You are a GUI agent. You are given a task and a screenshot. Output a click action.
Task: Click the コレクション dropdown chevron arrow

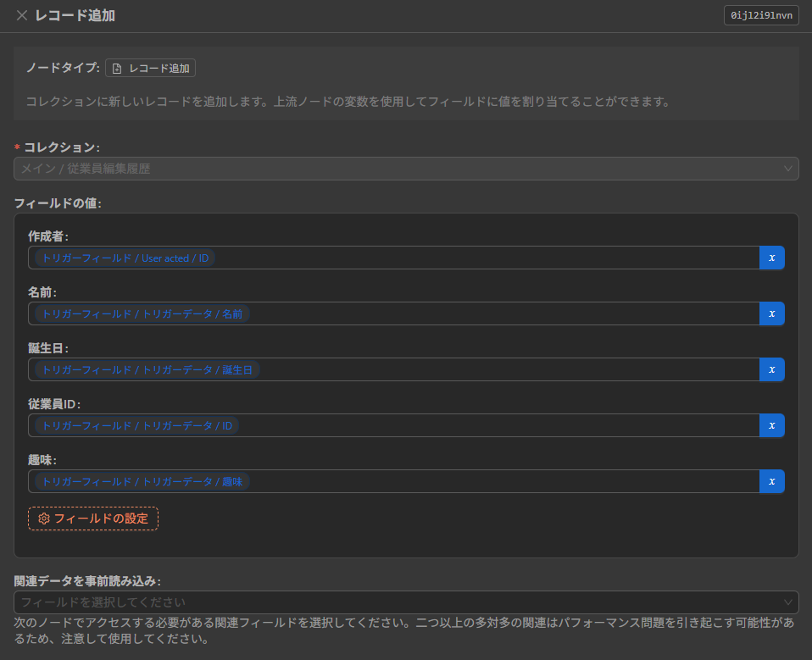(x=787, y=169)
